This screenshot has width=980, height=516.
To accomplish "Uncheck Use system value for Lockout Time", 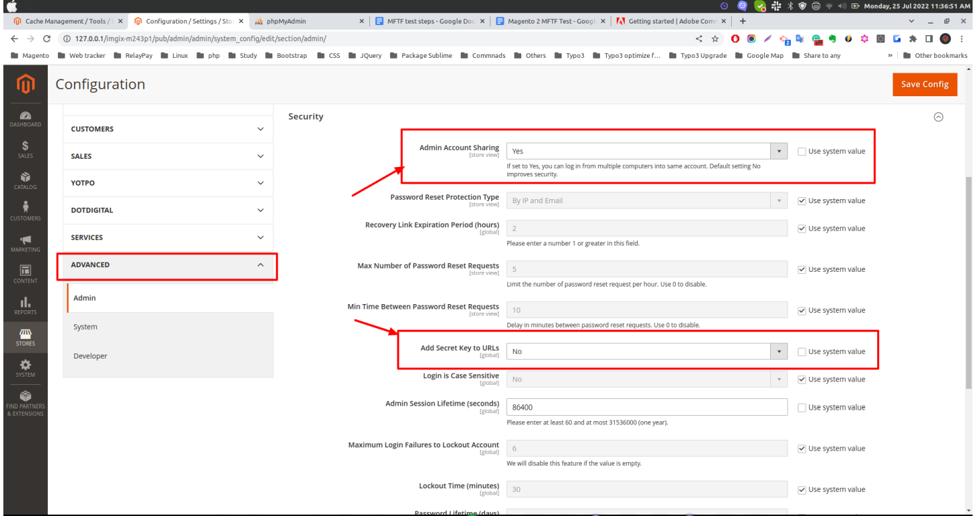I will coord(802,489).
